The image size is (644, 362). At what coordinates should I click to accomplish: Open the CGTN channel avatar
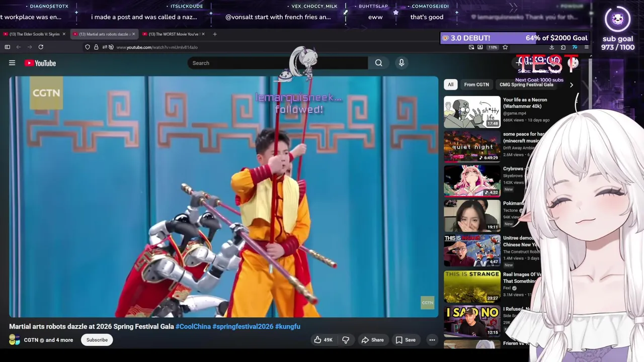coord(15,340)
